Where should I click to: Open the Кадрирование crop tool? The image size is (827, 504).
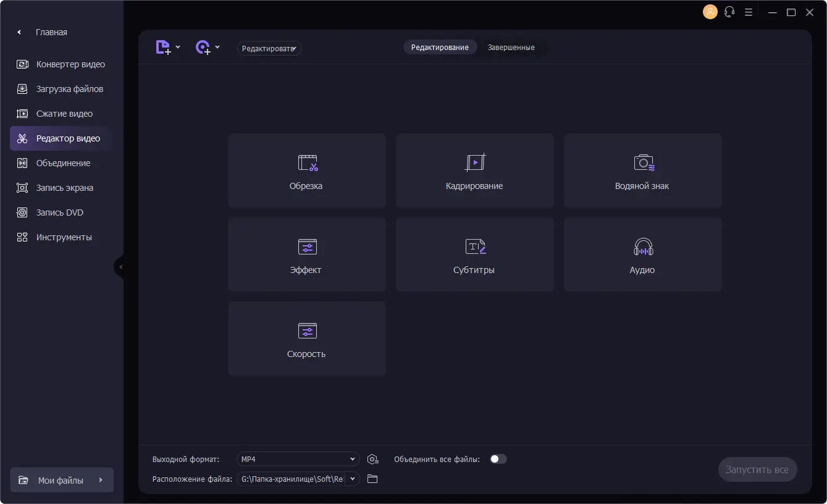coord(475,170)
